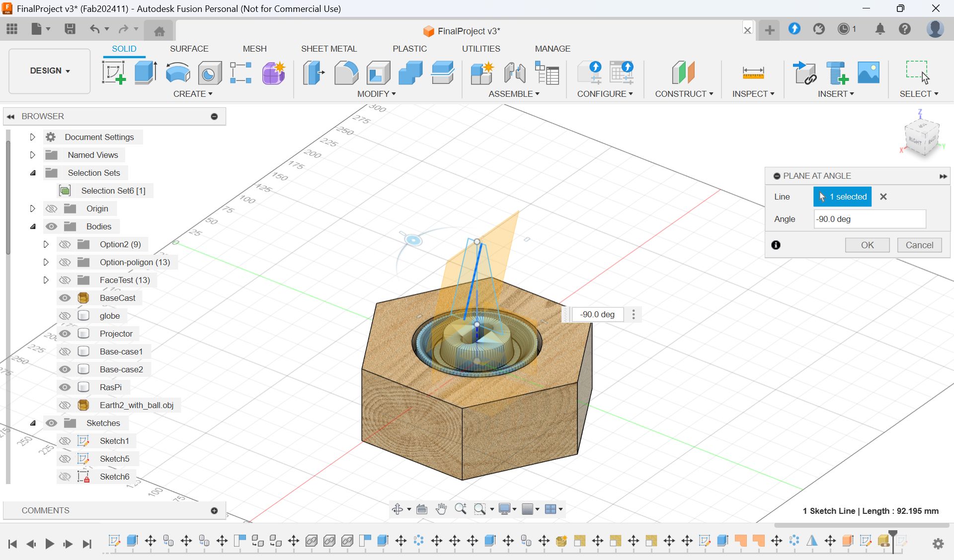Open the Change Parameters table icon
This screenshot has height=560, width=954.
[x=547, y=72]
